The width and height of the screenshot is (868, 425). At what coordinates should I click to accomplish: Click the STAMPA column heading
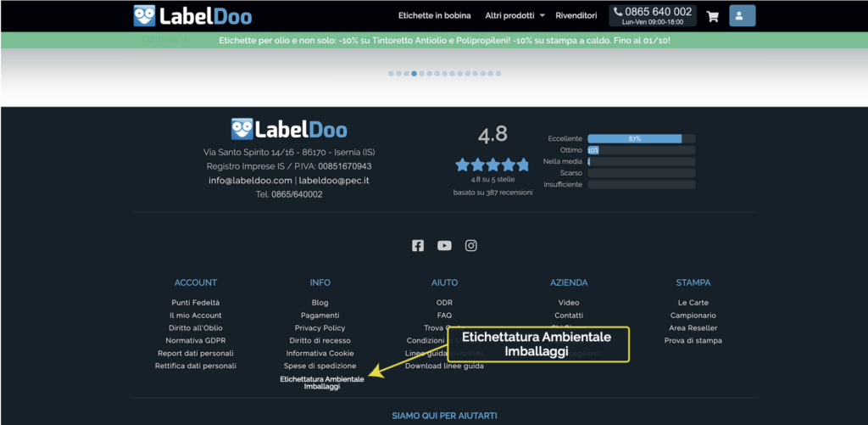click(693, 282)
